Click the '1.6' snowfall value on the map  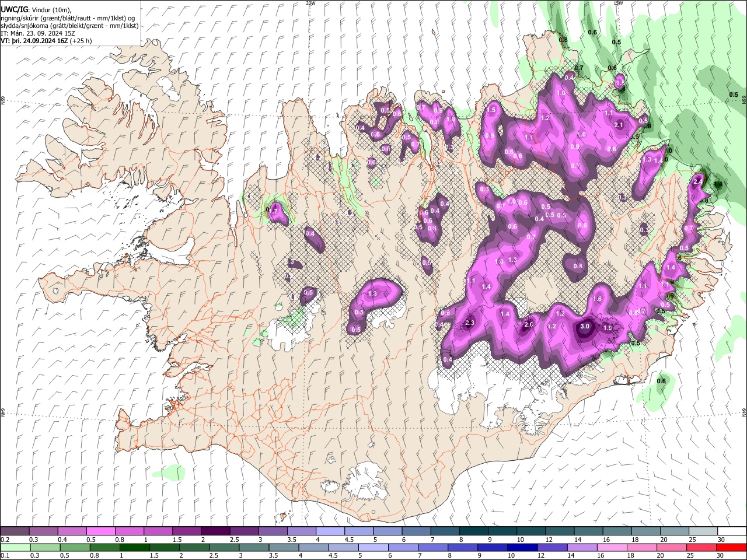tap(598, 299)
